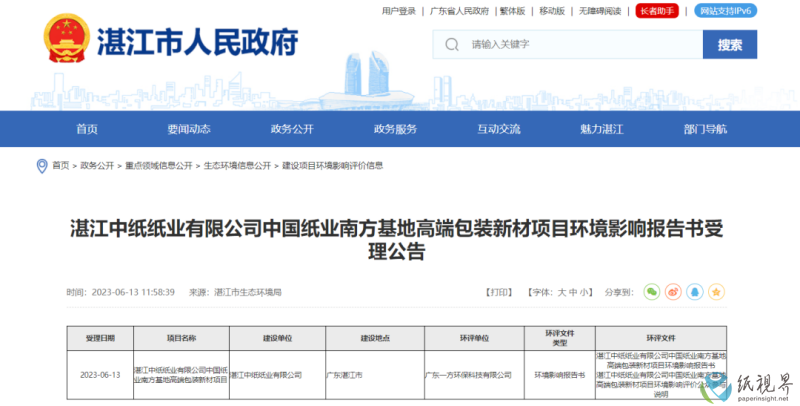This screenshot has height=406, width=800.
Task: Share the article via WeChat icon
Action: [x=652, y=292]
